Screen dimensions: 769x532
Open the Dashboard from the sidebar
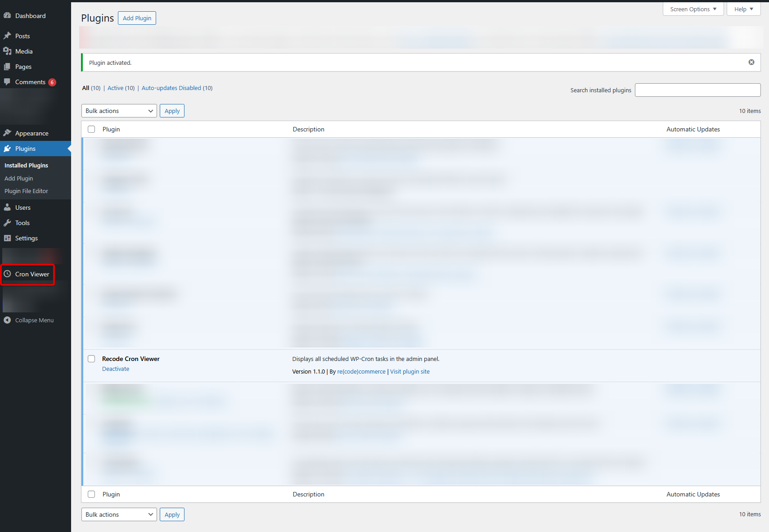pos(8,15)
